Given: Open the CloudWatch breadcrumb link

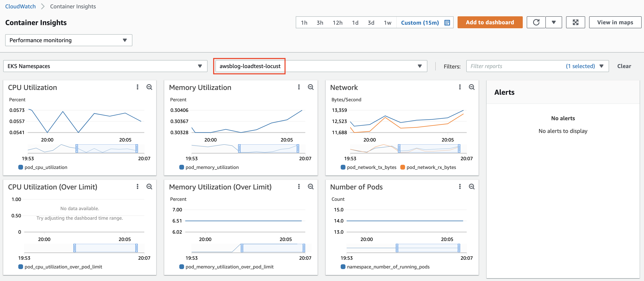Looking at the screenshot, I should point(20,7).
